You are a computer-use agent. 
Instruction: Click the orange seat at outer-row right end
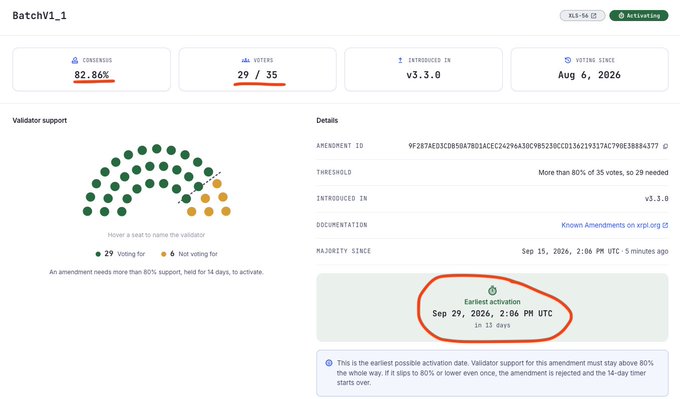tap(226, 211)
